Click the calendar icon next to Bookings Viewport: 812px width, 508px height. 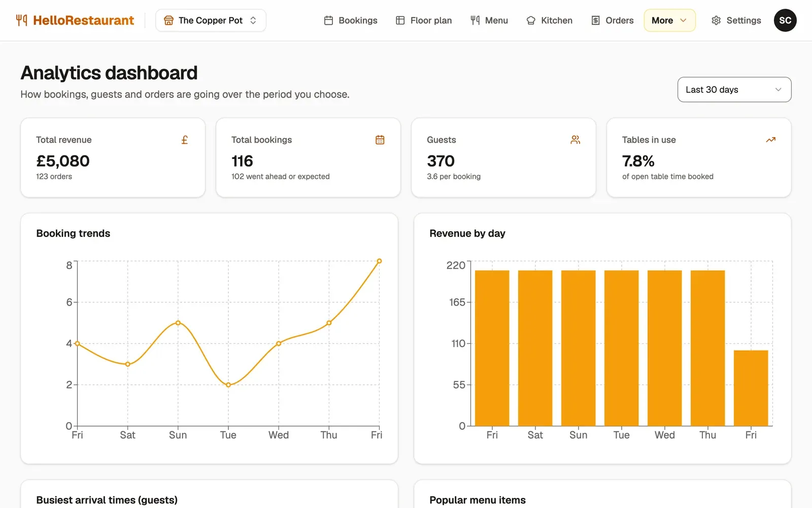pos(329,20)
